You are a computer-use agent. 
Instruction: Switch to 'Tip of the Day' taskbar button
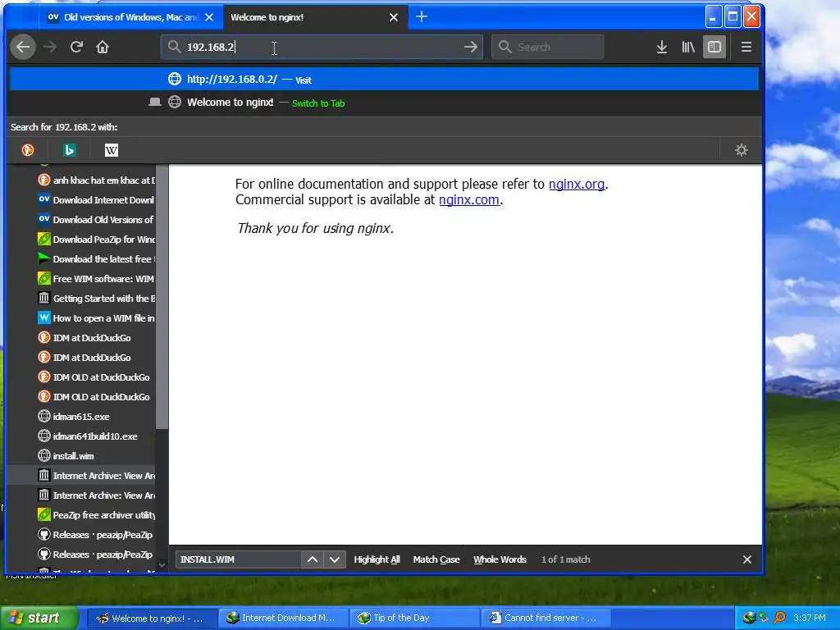point(415,619)
